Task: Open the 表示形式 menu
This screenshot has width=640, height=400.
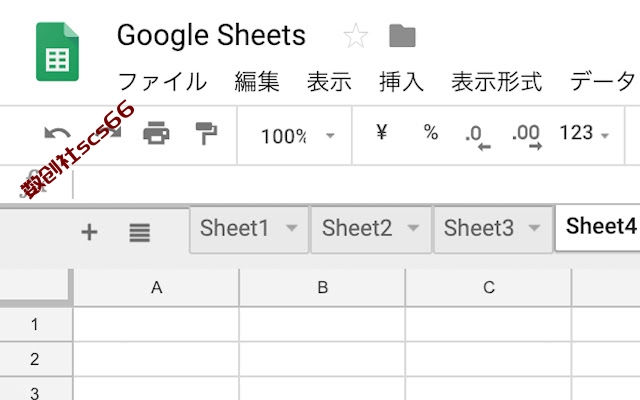Action: pyautogui.click(x=496, y=81)
